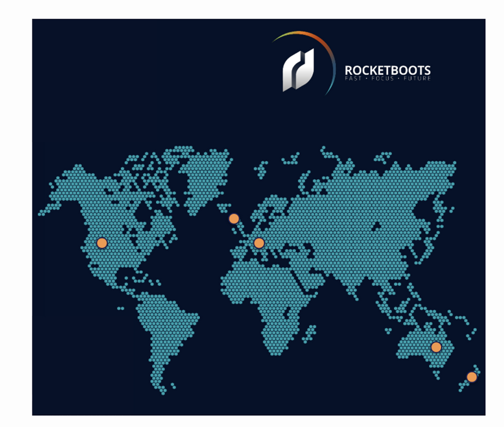
Task: Click the orange marker in the North Atlantic
Action: pos(234,218)
